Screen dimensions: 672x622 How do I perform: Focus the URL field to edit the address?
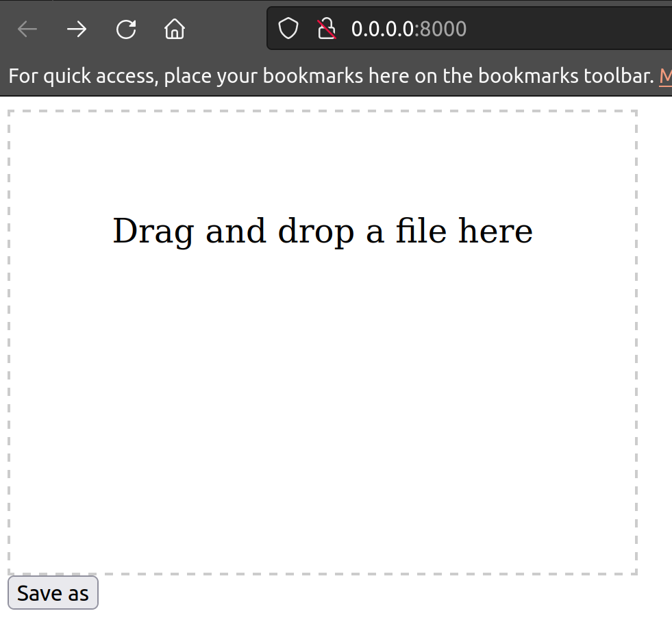[x=480, y=29]
